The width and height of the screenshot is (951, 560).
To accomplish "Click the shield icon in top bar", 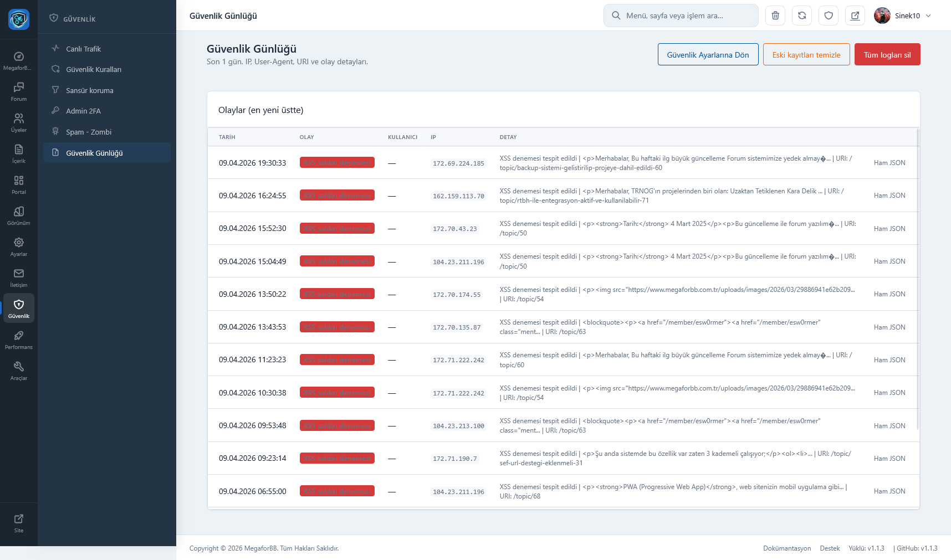I will [829, 16].
